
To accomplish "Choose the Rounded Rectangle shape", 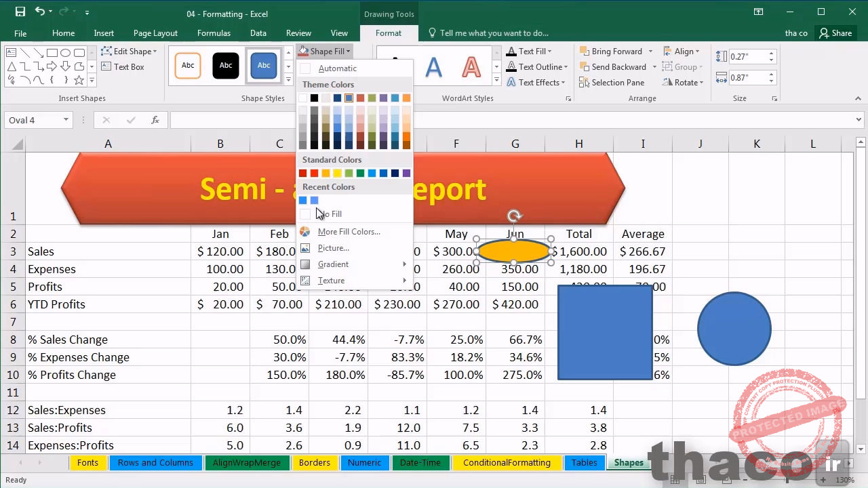I will (x=79, y=53).
